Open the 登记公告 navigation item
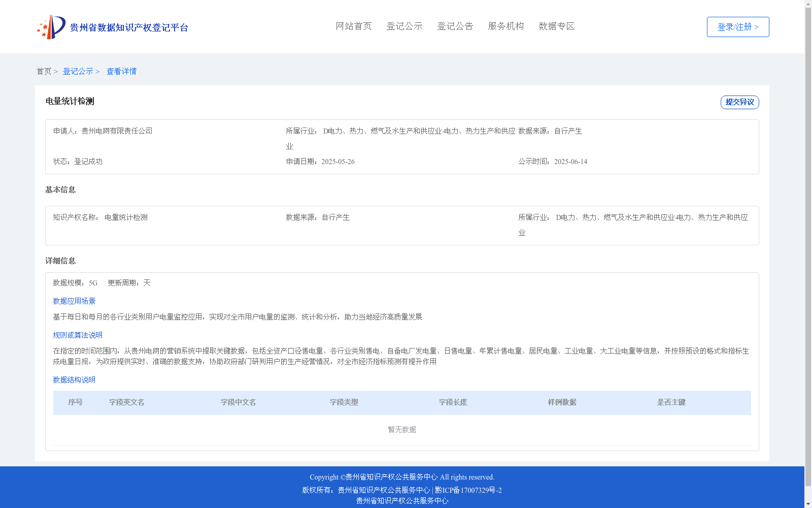This screenshot has height=508, width=812. click(455, 26)
